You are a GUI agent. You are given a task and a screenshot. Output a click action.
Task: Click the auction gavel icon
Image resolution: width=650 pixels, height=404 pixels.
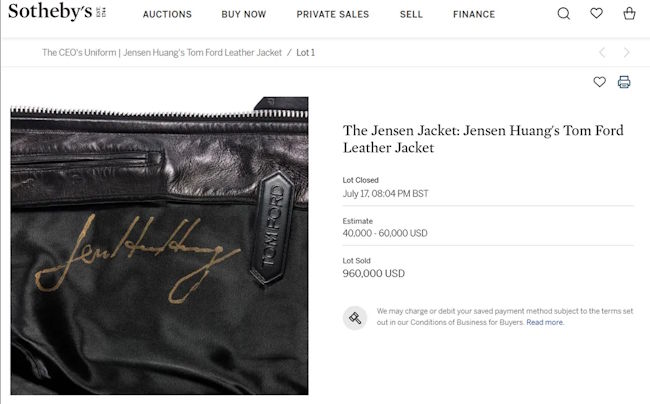pyautogui.click(x=355, y=318)
